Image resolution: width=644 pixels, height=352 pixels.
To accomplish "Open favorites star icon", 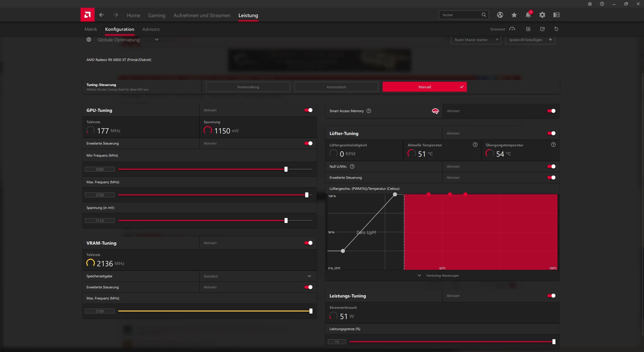I will tap(514, 15).
